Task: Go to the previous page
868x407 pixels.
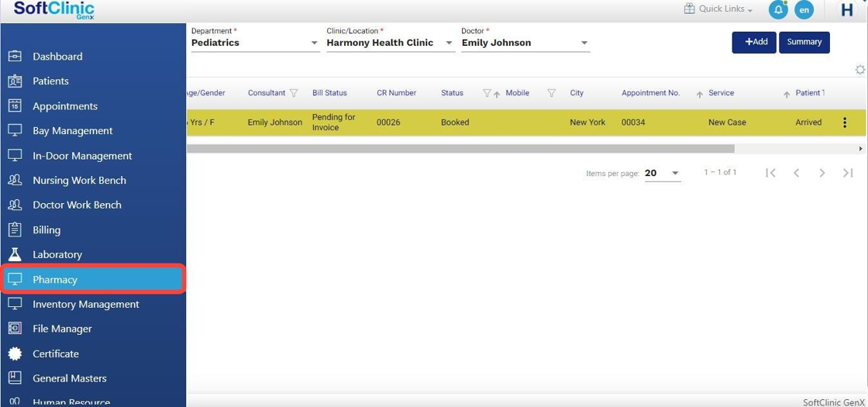Action: 796,173
